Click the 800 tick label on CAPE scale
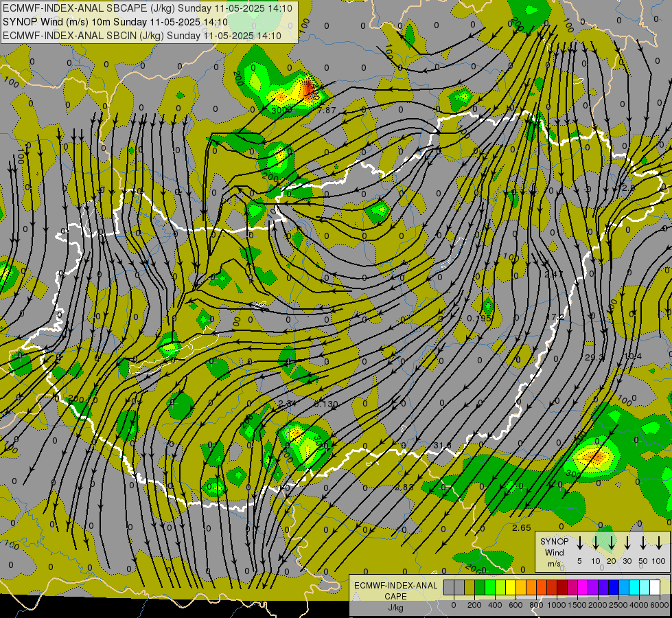Screen dimensions: 672x618 click(x=536, y=605)
